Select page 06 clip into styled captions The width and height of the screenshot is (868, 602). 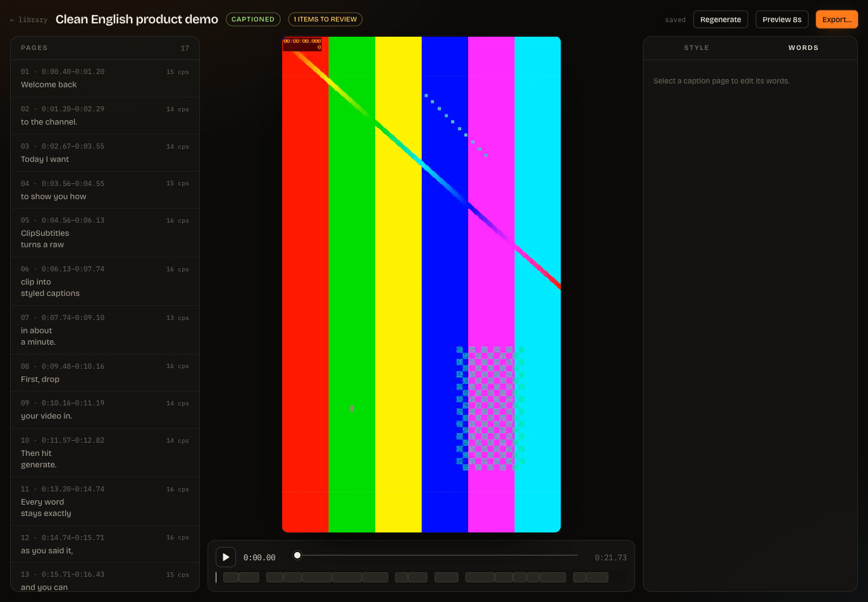pyautogui.click(x=105, y=281)
